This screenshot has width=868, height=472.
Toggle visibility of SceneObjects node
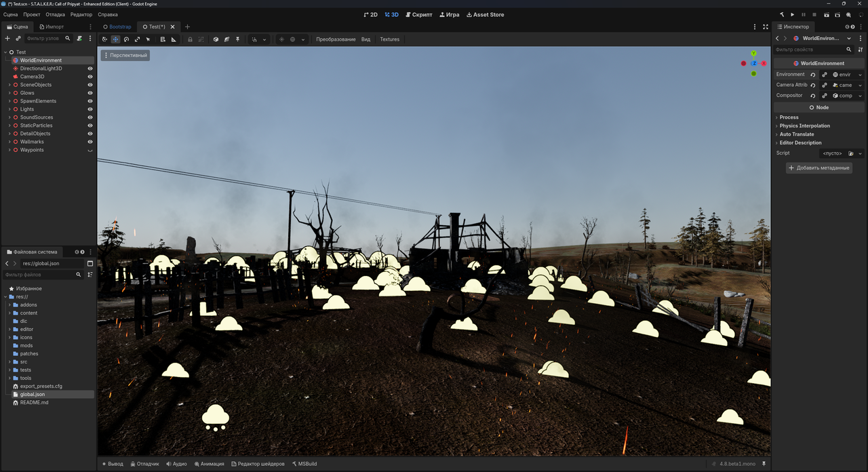(x=90, y=85)
